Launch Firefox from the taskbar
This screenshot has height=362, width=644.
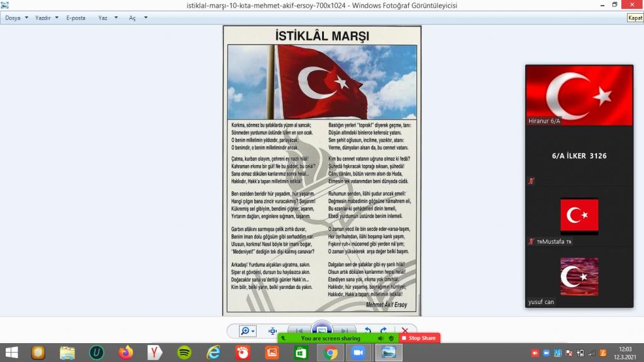(126, 353)
